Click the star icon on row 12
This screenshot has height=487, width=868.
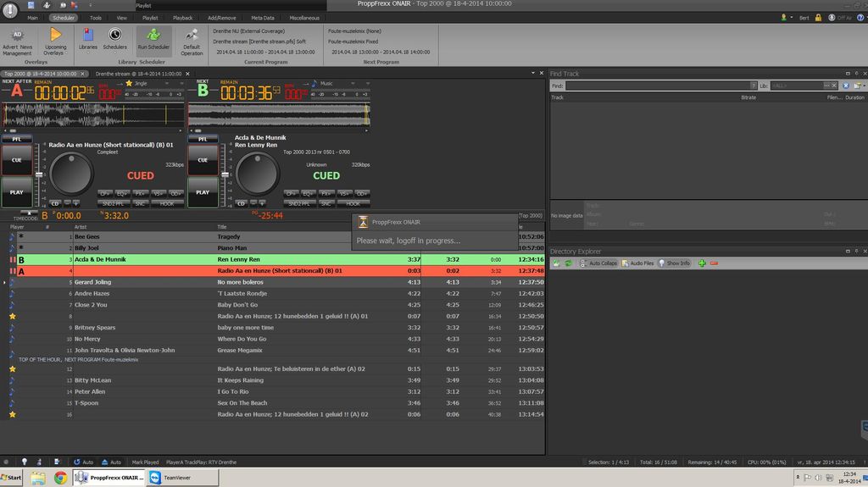click(x=12, y=368)
